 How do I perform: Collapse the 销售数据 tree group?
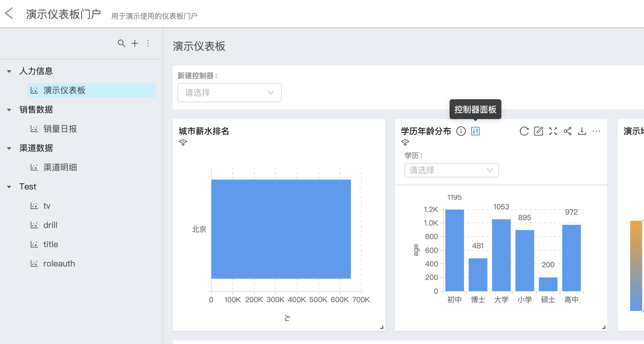(9, 110)
